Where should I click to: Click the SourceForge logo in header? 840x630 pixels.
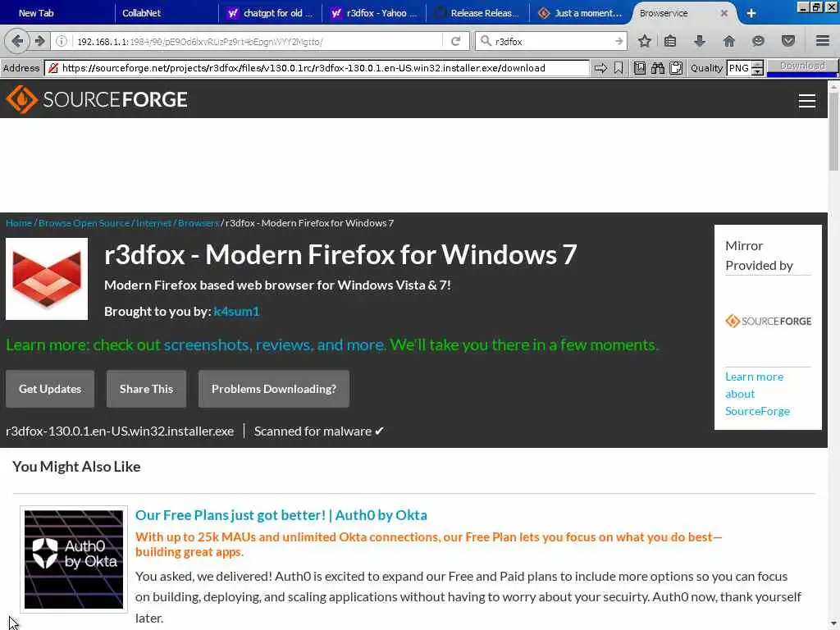tap(97, 99)
